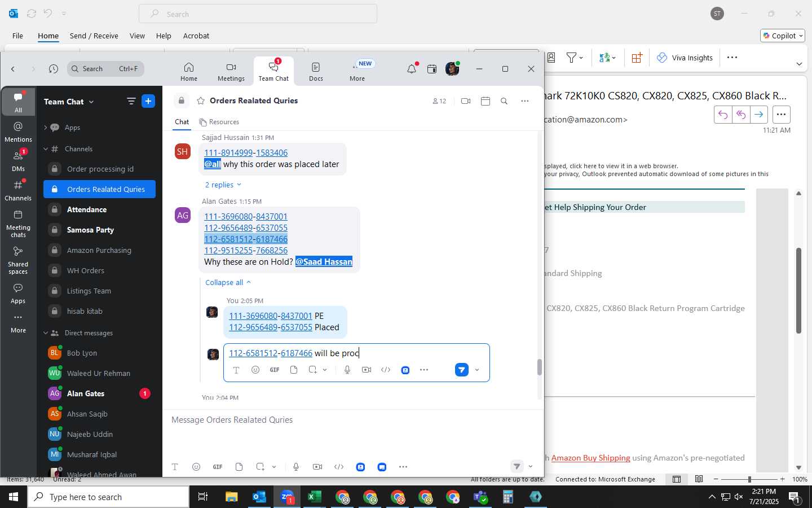Open the Samosa Party channel

tap(99, 230)
